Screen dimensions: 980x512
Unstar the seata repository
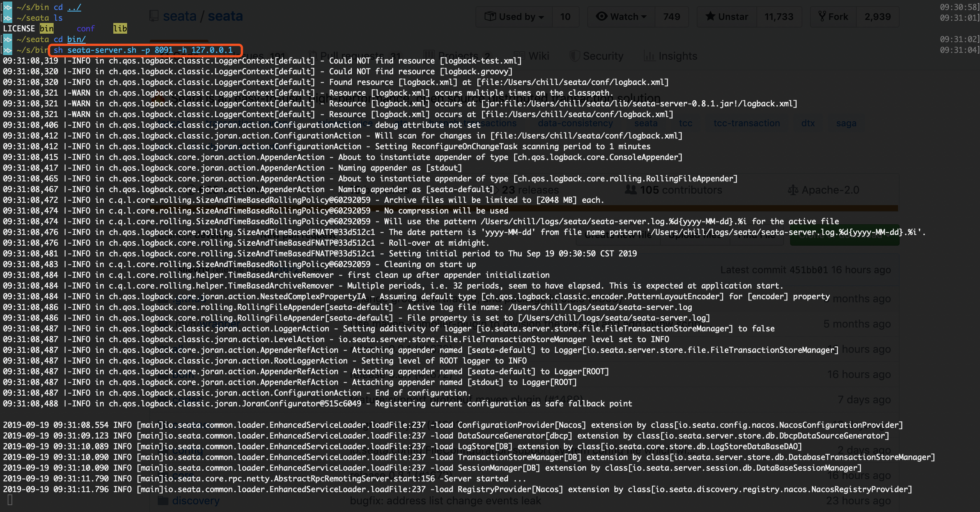tap(727, 17)
